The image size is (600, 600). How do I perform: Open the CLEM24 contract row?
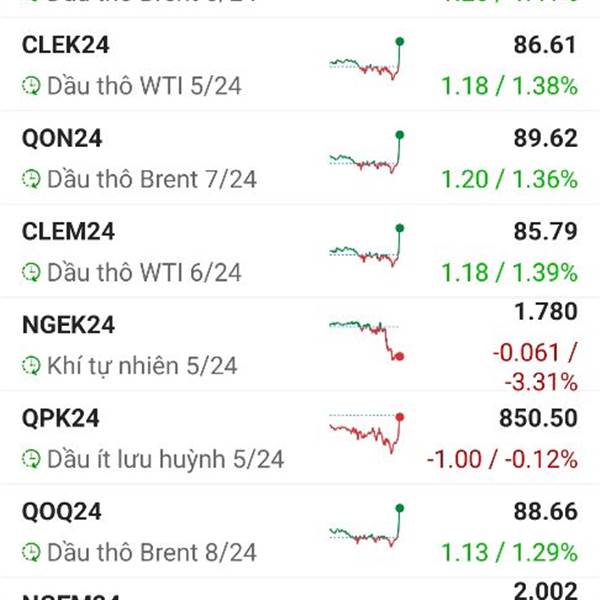point(300,251)
